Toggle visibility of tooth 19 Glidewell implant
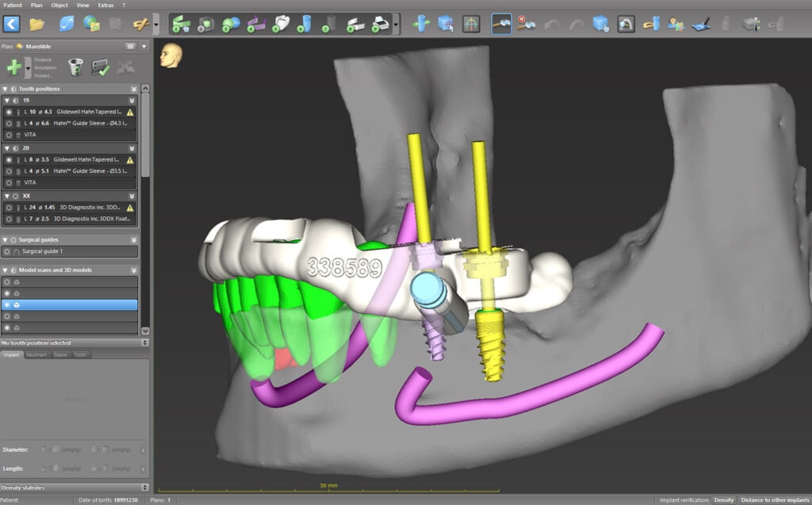 coord(9,113)
